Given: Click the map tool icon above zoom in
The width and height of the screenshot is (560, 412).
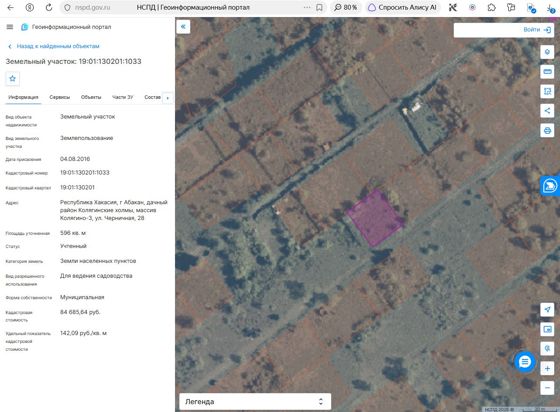Looking at the screenshot, I should (x=547, y=348).
